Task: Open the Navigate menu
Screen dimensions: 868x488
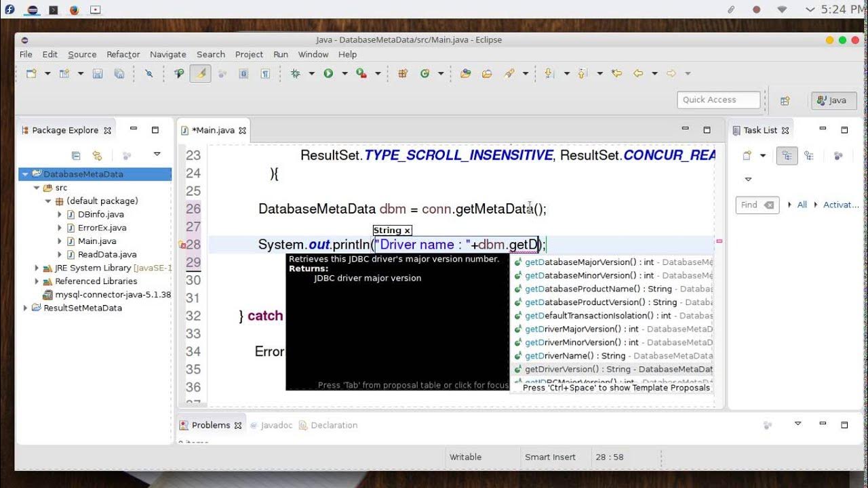Action: [167, 54]
